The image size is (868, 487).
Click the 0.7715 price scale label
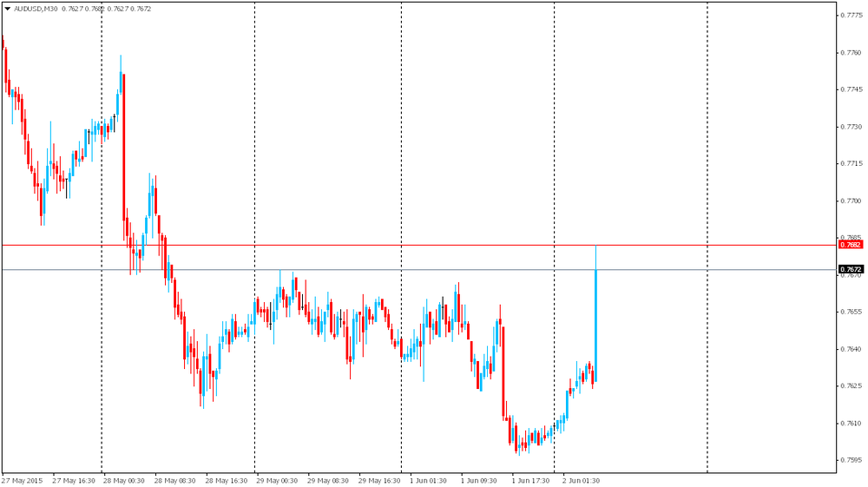click(852, 163)
